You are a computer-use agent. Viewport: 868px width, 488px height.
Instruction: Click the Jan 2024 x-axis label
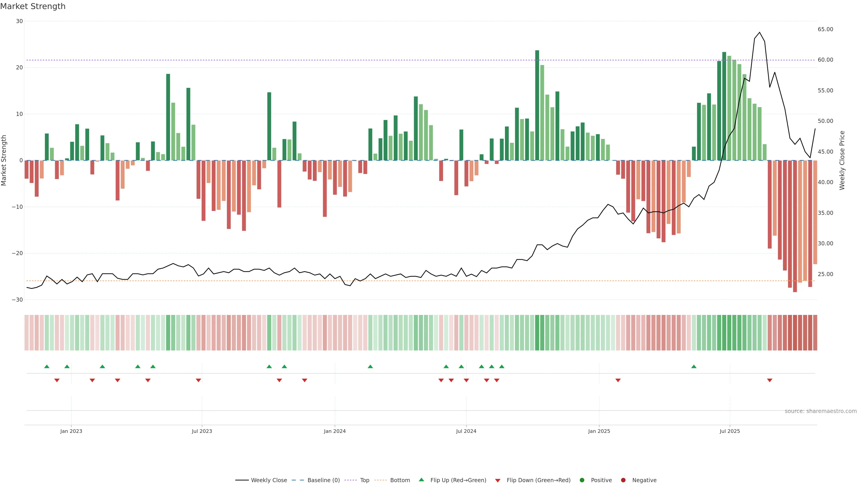click(335, 431)
